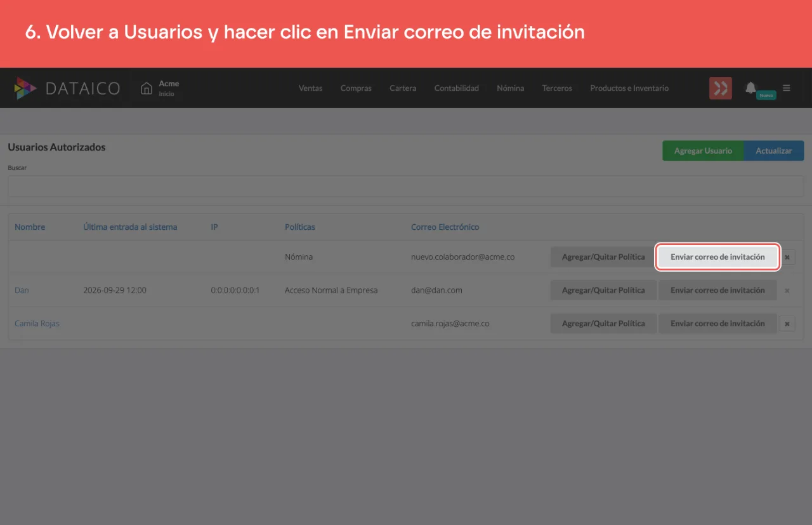Sort by Última entrada al sistema header
Image resolution: width=812 pixels, height=525 pixels.
point(130,227)
